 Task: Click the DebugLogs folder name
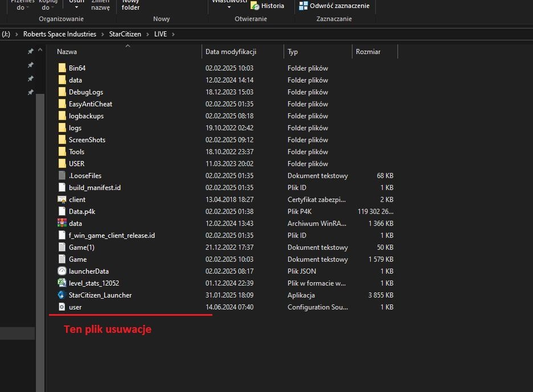tap(86, 92)
